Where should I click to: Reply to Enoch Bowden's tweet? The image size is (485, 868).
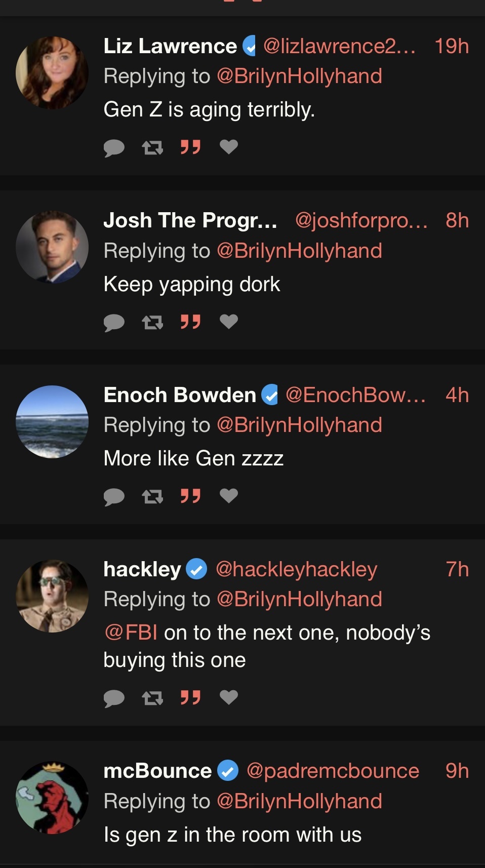coord(114,496)
